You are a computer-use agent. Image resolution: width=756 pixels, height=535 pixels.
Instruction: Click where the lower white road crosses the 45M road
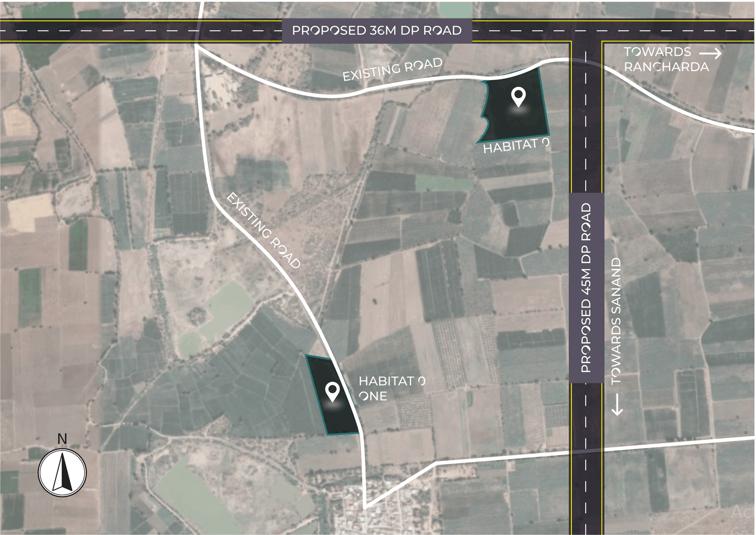click(586, 451)
